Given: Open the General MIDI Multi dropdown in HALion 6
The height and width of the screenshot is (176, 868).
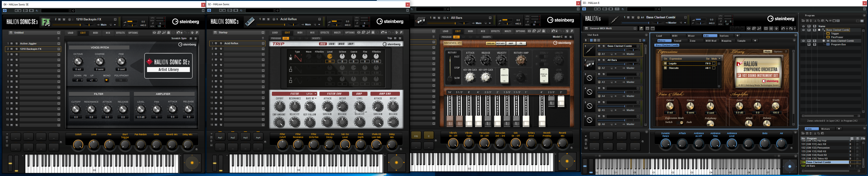Looking at the screenshot, I should coord(635,28).
